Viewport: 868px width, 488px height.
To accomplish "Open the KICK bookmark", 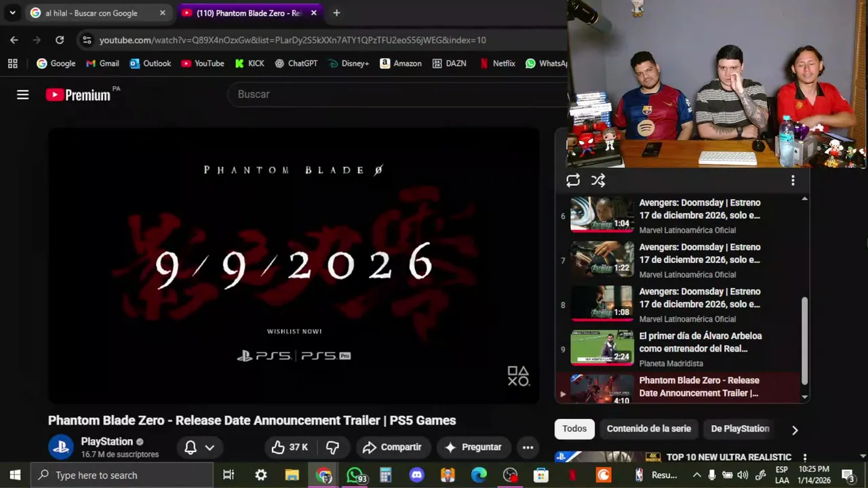I will (250, 64).
